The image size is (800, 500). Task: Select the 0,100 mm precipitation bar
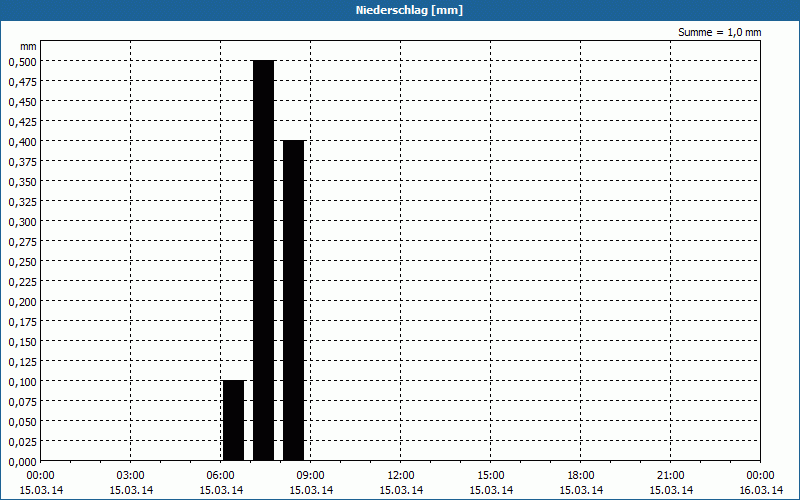(x=234, y=420)
